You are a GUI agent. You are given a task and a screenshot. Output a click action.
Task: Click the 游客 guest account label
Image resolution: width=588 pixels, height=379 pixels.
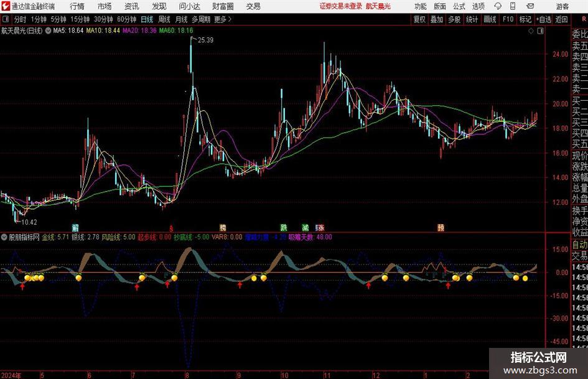[x=562, y=6]
